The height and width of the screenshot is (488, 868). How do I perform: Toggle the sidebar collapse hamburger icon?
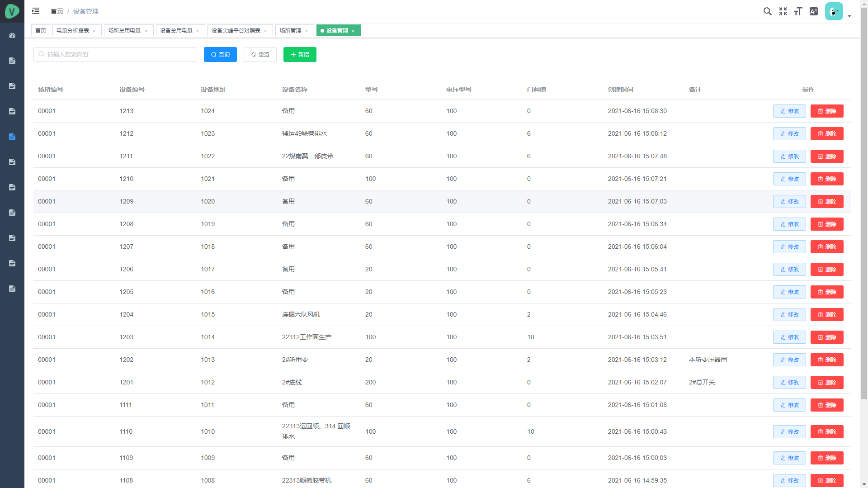coord(36,11)
